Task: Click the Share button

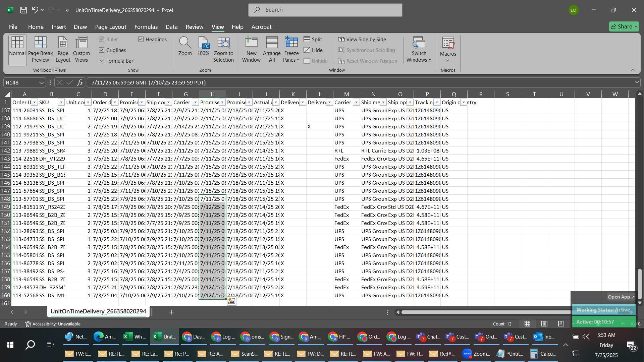Action: (624, 26)
